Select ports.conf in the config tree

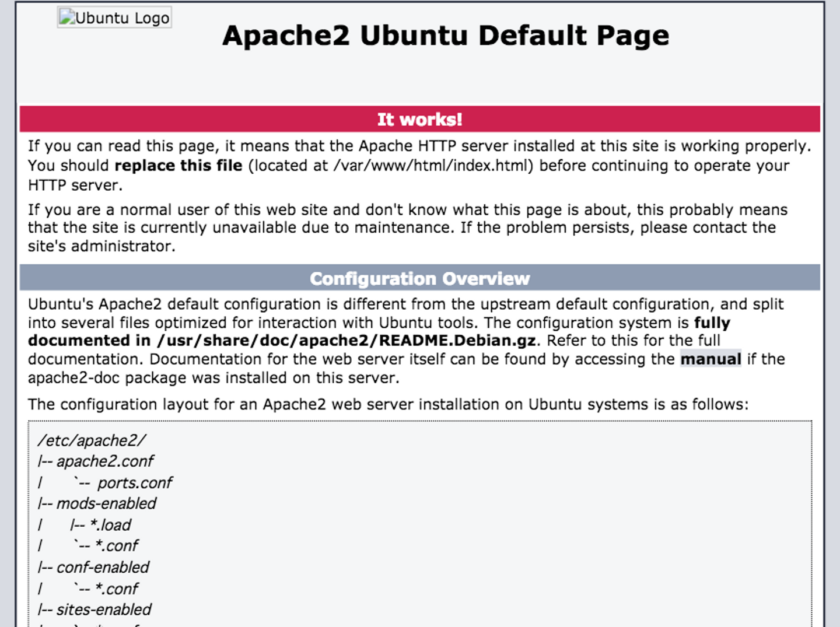point(135,483)
